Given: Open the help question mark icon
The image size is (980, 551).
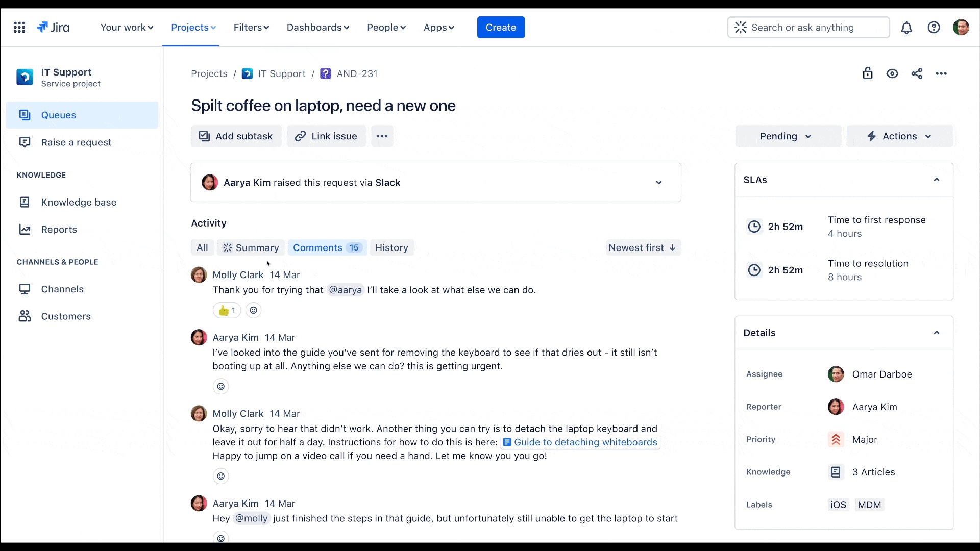Looking at the screenshot, I should (x=934, y=28).
